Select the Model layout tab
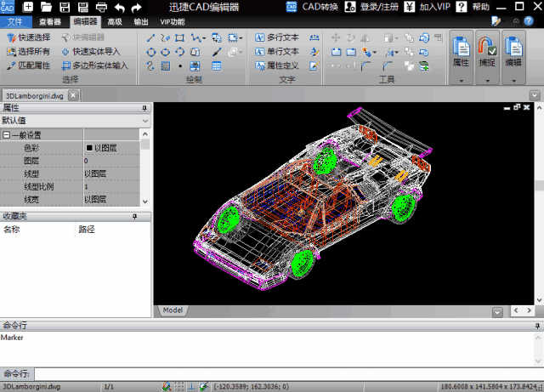 173,310
